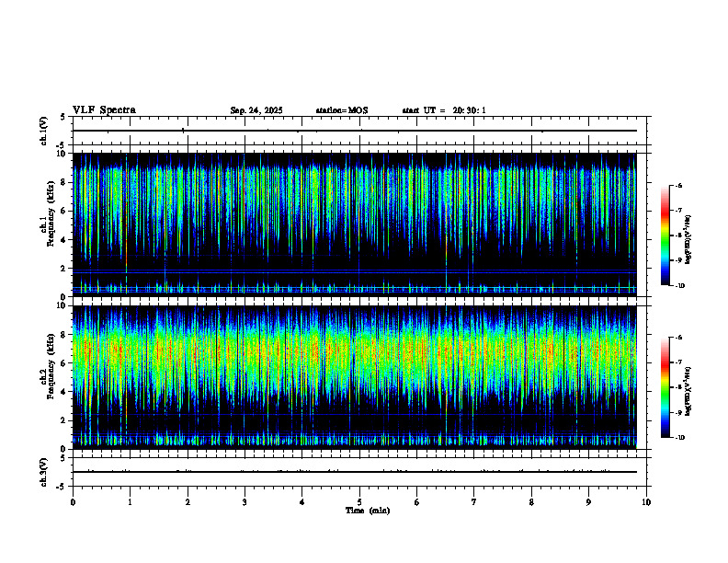Click the log(PSD) label beside ch.1 color bar

(688, 239)
